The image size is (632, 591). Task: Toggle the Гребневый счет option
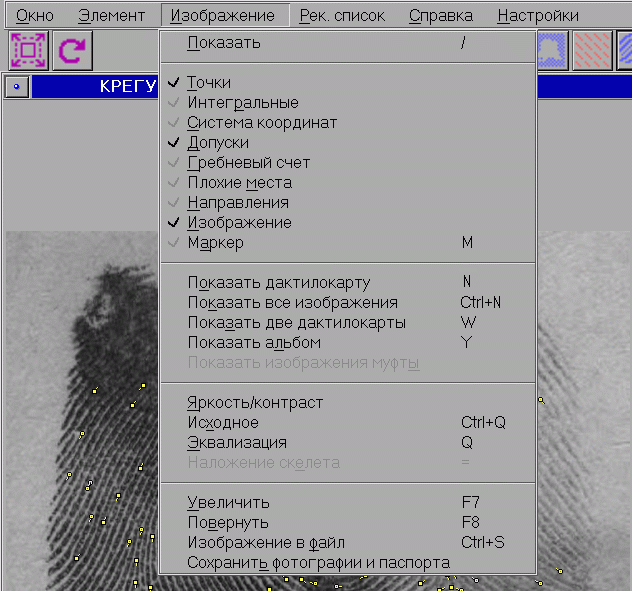tap(347, 162)
